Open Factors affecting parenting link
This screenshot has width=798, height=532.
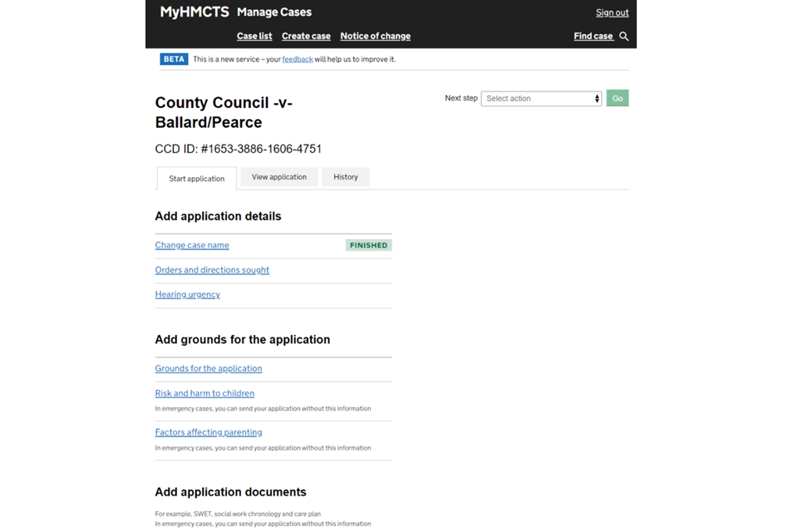tap(209, 432)
